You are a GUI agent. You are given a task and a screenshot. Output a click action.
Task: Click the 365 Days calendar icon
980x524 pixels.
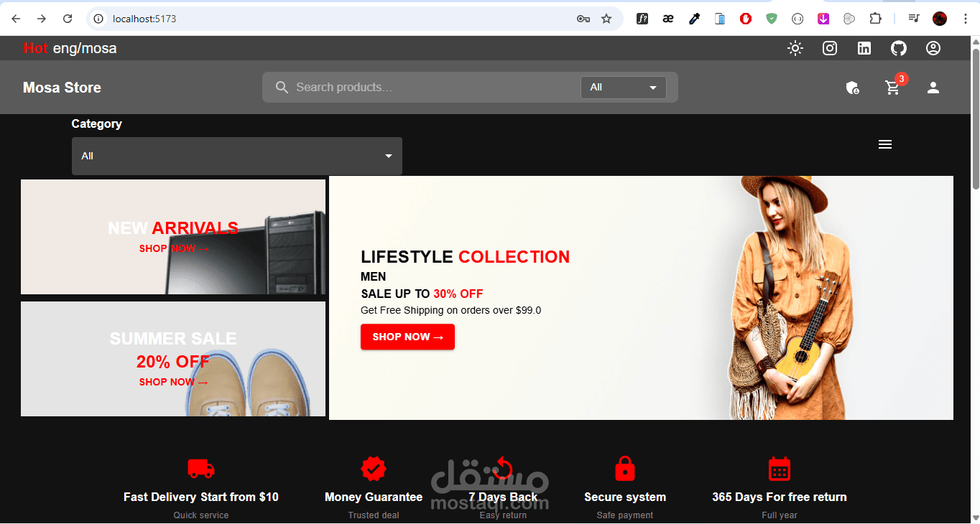(780, 469)
